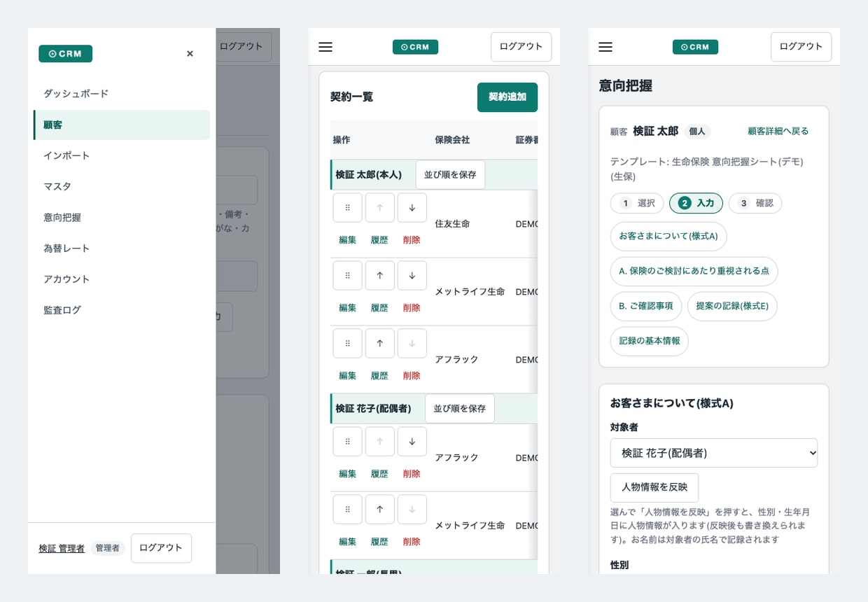Viewport: 868px width, 602px height.
Task: Move 検証 太郎's アフラック contract up
Action: [380, 344]
